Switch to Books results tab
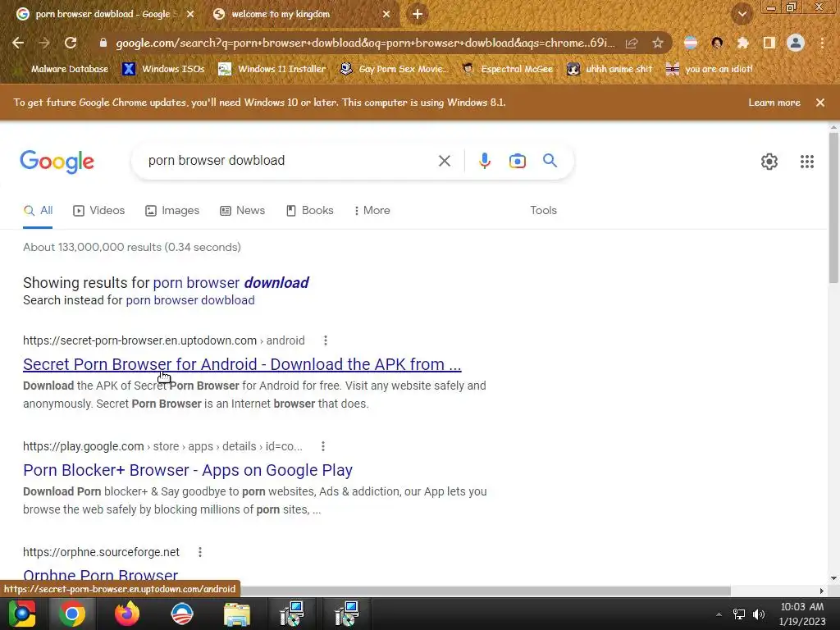The image size is (840, 630). coord(310,211)
